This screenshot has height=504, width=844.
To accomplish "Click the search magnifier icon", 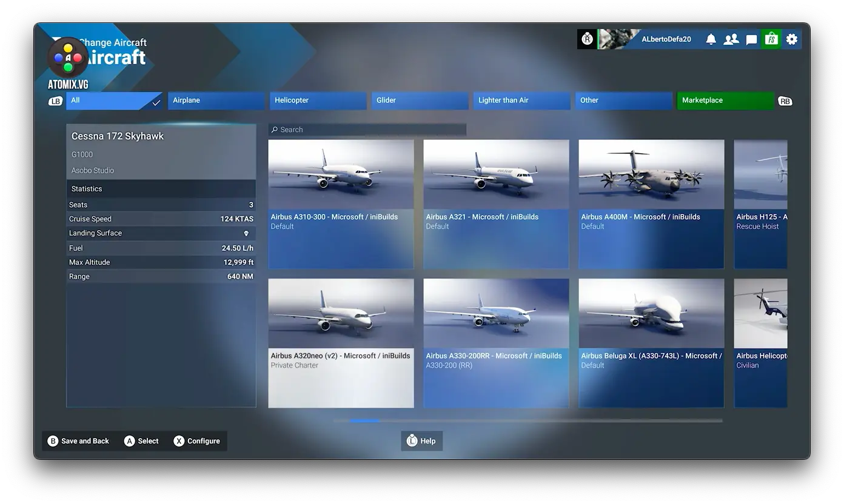I will click(x=275, y=130).
